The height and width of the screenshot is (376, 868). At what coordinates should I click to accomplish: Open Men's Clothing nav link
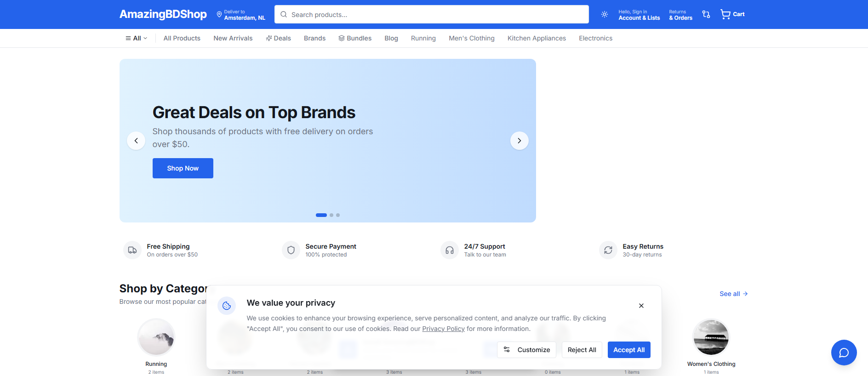point(472,38)
